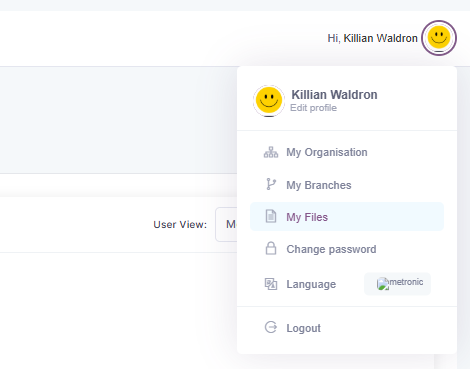This screenshot has height=369, width=470.
Task: Click the My Branches git-branch icon
Action: coord(271,184)
